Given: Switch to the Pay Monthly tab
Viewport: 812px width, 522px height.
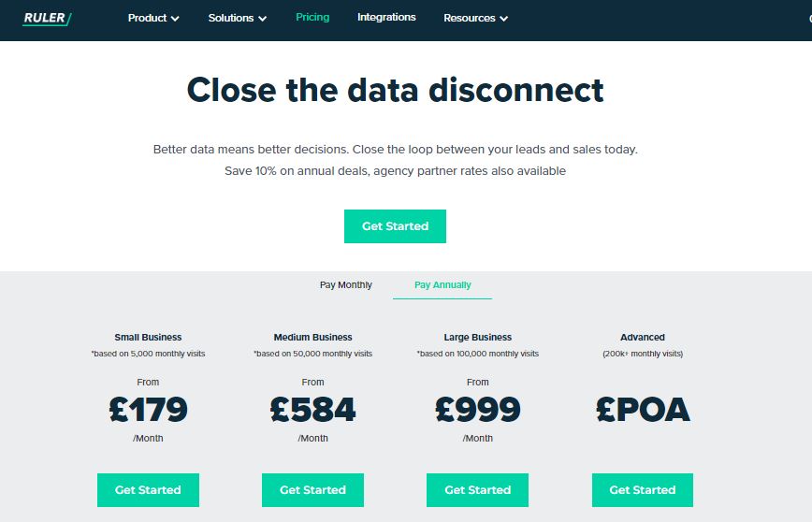Looking at the screenshot, I should [346, 284].
